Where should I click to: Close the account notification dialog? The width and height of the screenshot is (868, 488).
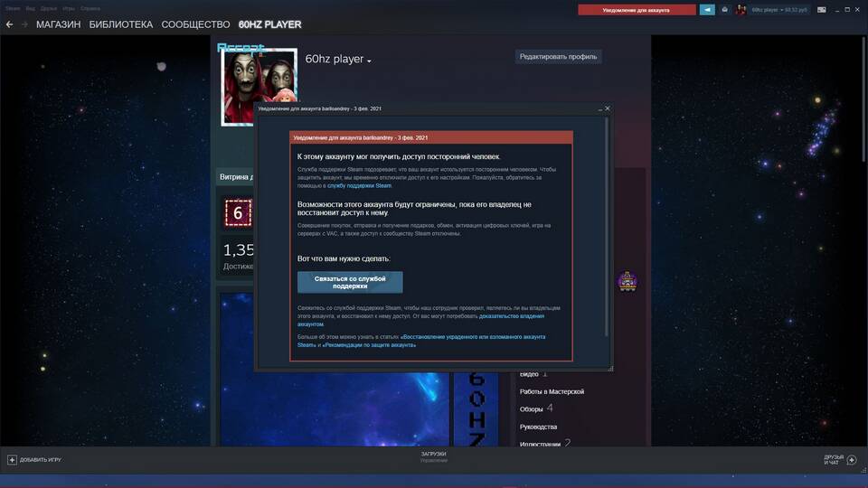pyautogui.click(x=608, y=108)
